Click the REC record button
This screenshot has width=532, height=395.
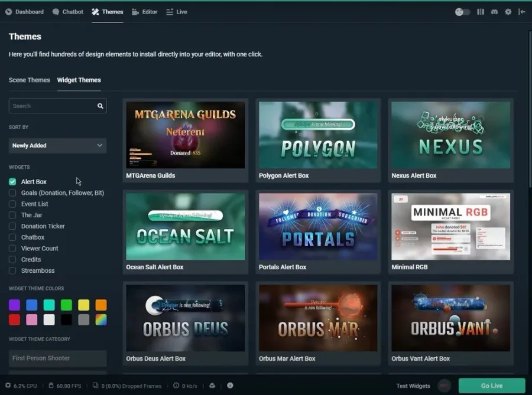tap(444, 386)
